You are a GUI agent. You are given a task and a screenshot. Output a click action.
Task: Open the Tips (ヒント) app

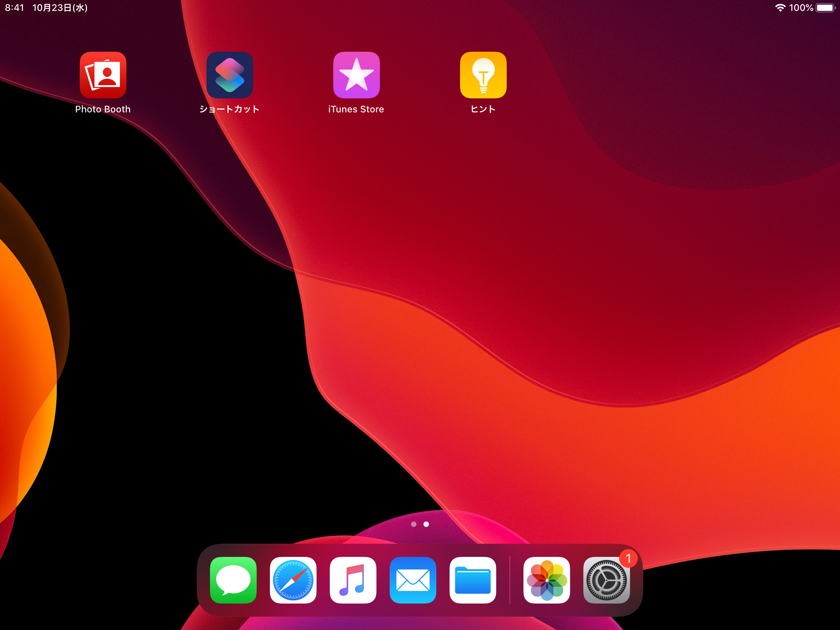483,75
